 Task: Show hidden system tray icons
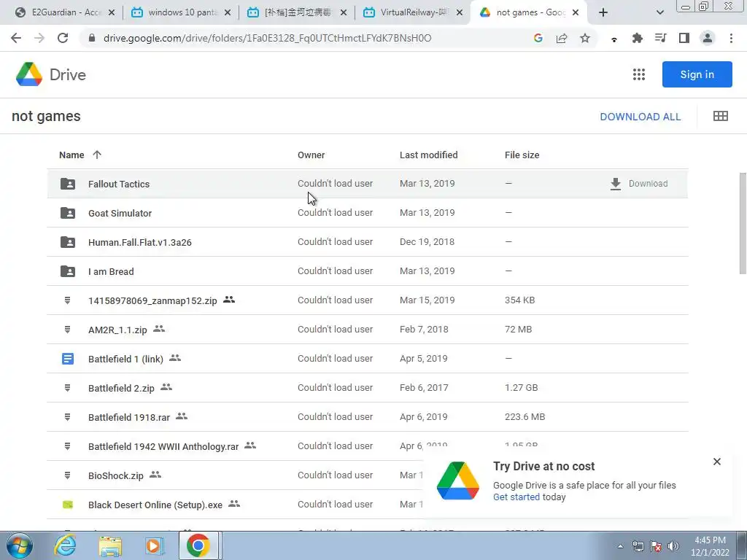click(x=620, y=547)
